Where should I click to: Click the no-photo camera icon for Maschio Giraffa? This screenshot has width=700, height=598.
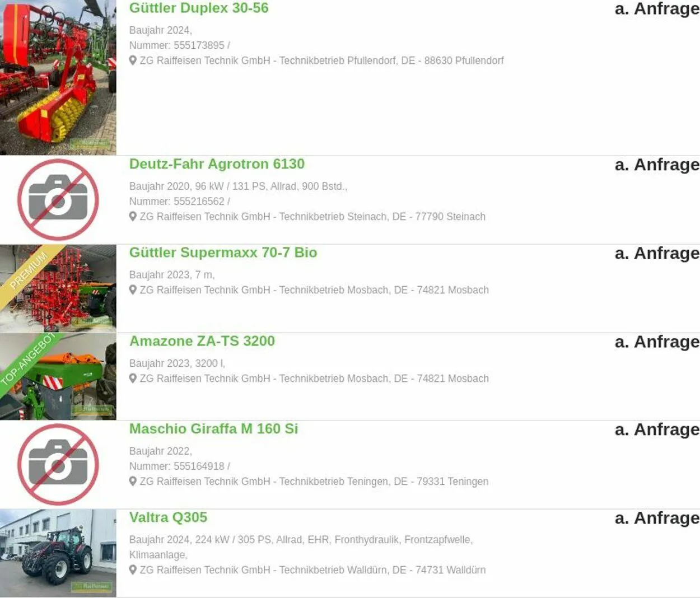pos(58,465)
